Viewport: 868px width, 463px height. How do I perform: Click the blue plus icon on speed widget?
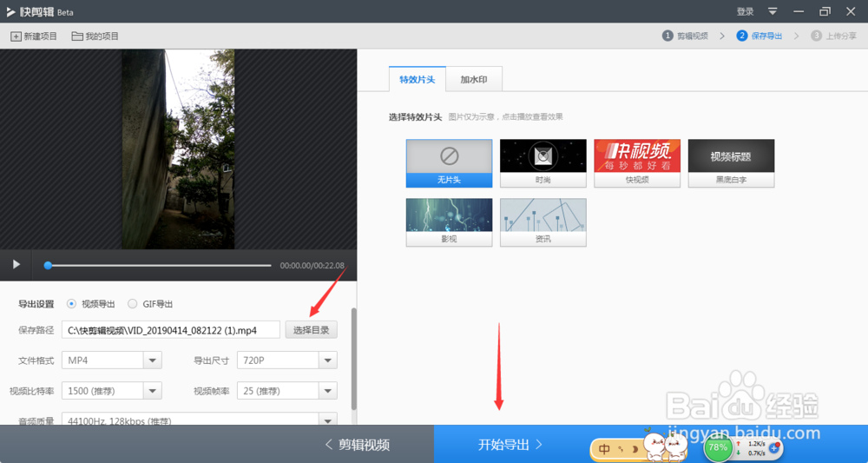click(774, 447)
